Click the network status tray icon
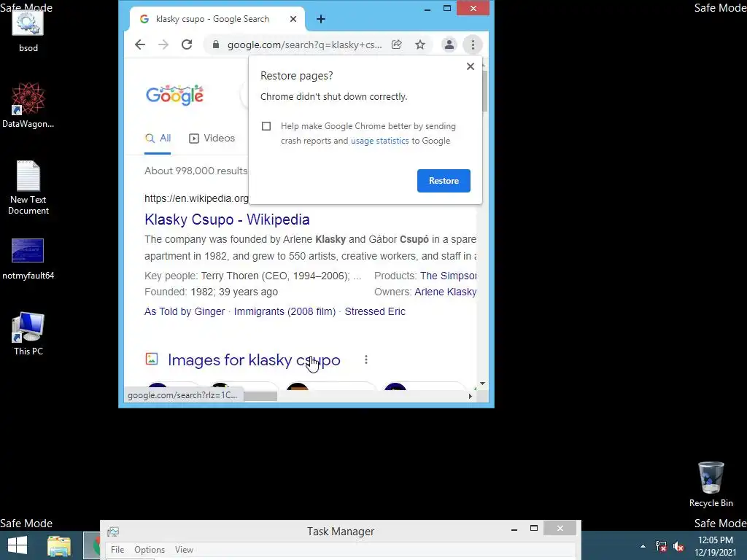747x560 pixels. (661, 546)
